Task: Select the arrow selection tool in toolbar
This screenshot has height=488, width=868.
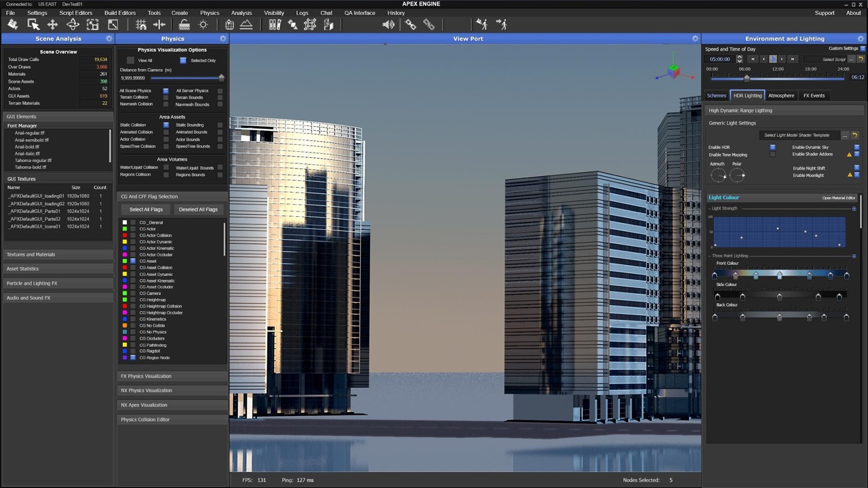Action: click(33, 24)
